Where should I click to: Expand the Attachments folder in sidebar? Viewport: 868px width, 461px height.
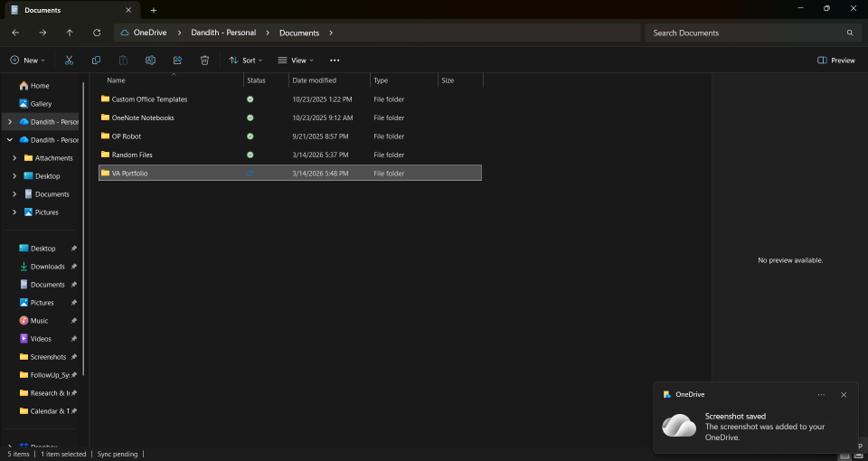pyautogui.click(x=14, y=158)
